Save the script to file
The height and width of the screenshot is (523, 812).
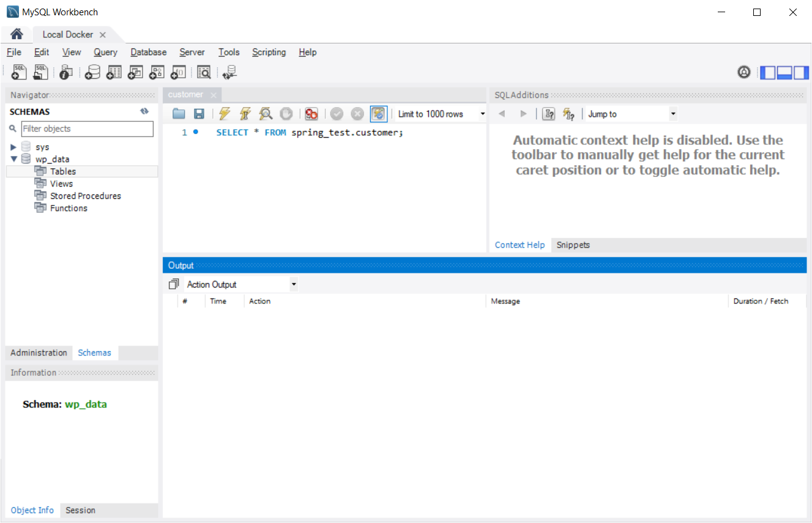(x=199, y=114)
